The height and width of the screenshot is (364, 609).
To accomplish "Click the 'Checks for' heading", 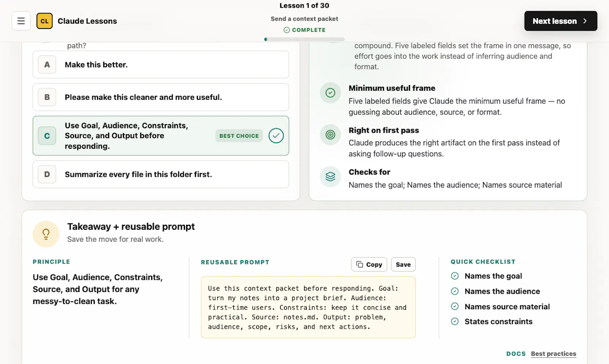I will pyautogui.click(x=369, y=172).
